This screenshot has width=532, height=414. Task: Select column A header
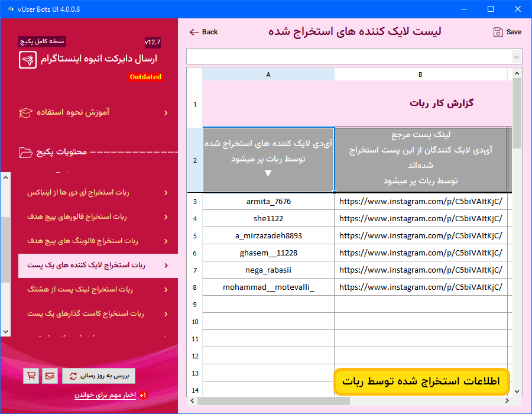(268, 75)
